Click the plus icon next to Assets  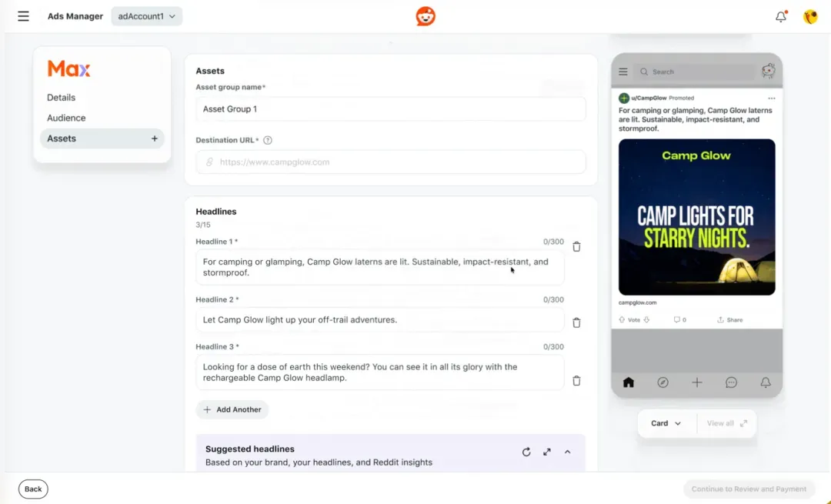click(154, 139)
